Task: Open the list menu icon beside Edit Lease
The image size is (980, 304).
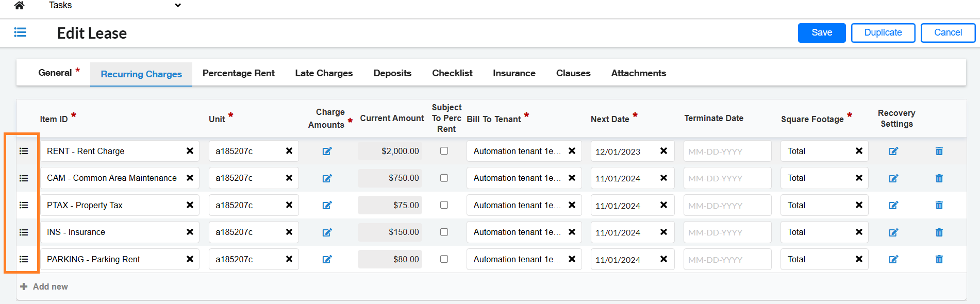Action: [x=20, y=32]
